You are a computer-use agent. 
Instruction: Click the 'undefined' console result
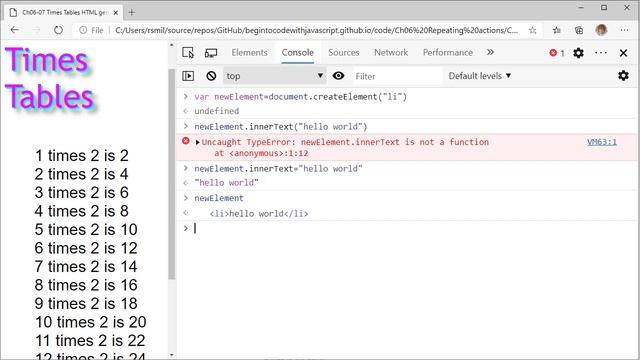[217, 111]
